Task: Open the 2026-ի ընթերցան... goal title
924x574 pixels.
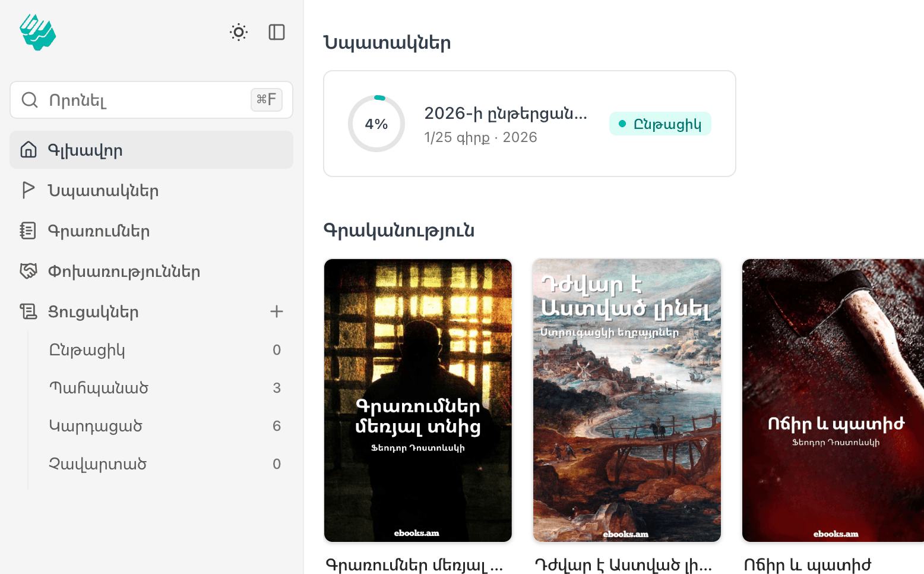Action: point(505,113)
